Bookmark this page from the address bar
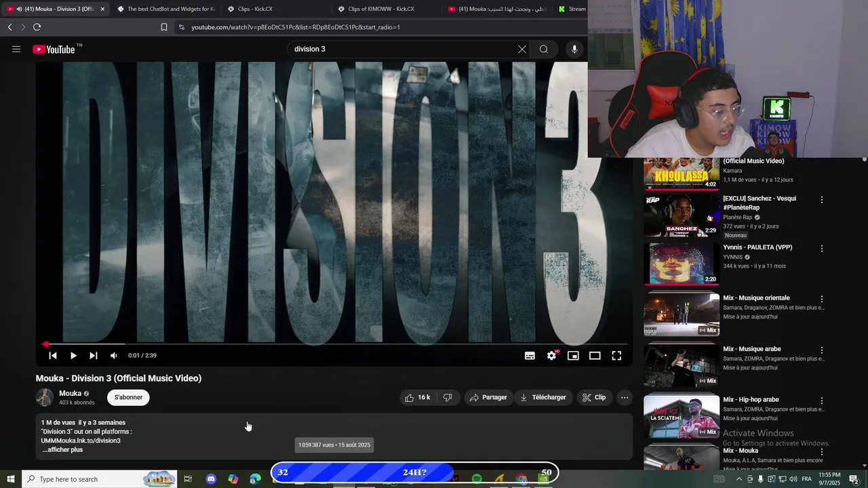This screenshot has height=488, width=868. tap(164, 27)
